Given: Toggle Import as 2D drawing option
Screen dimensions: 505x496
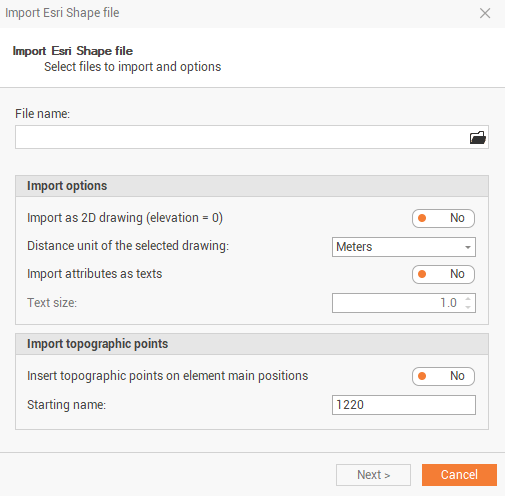Looking at the screenshot, I should tap(443, 218).
